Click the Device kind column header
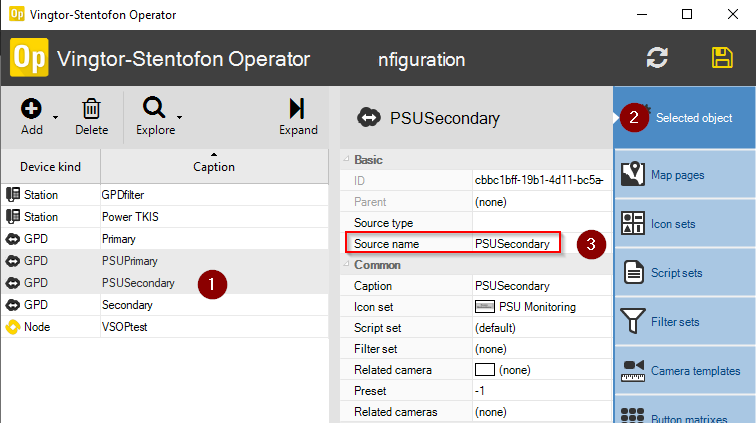 coord(50,167)
